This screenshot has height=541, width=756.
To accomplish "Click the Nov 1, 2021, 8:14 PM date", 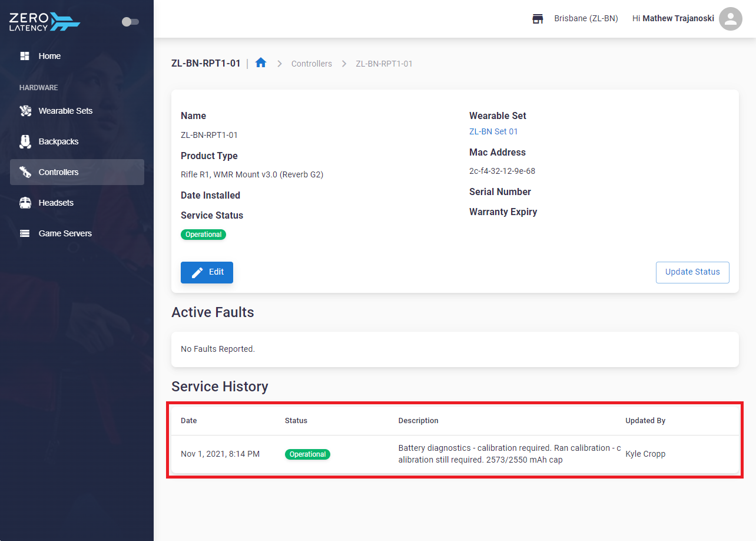I will (x=220, y=454).
